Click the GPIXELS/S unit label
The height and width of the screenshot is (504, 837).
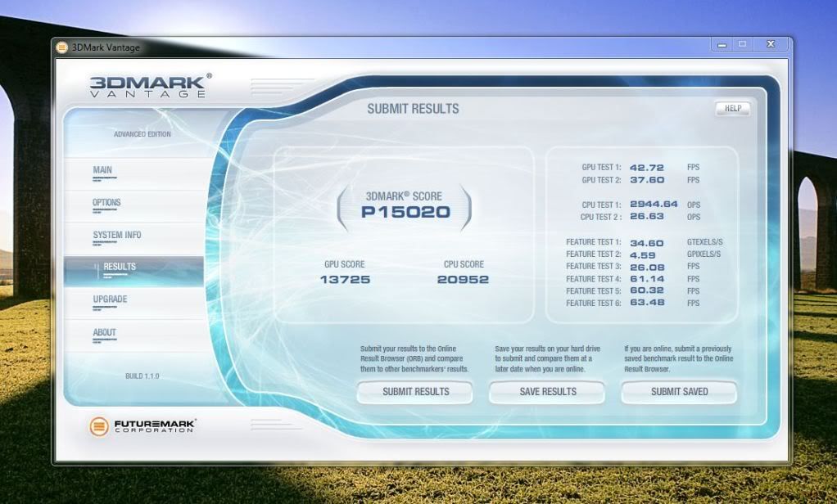click(x=704, y=254)
